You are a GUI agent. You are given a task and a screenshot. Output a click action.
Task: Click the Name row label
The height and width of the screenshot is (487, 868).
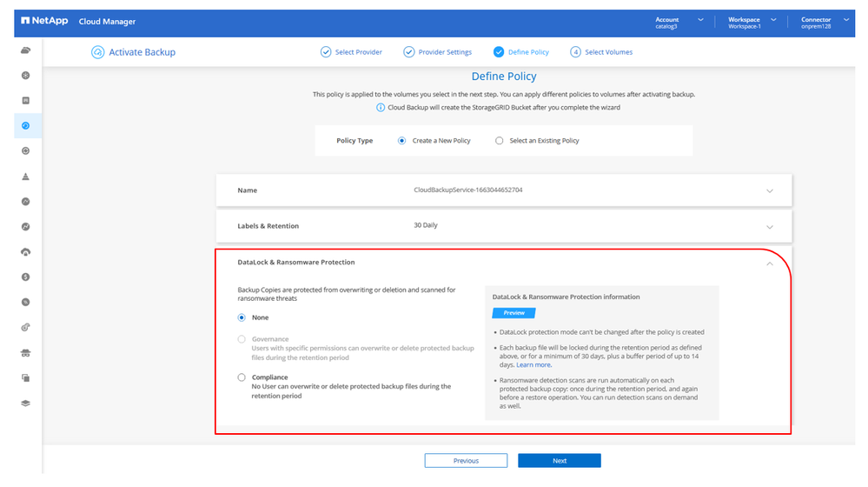coord(247,190)
